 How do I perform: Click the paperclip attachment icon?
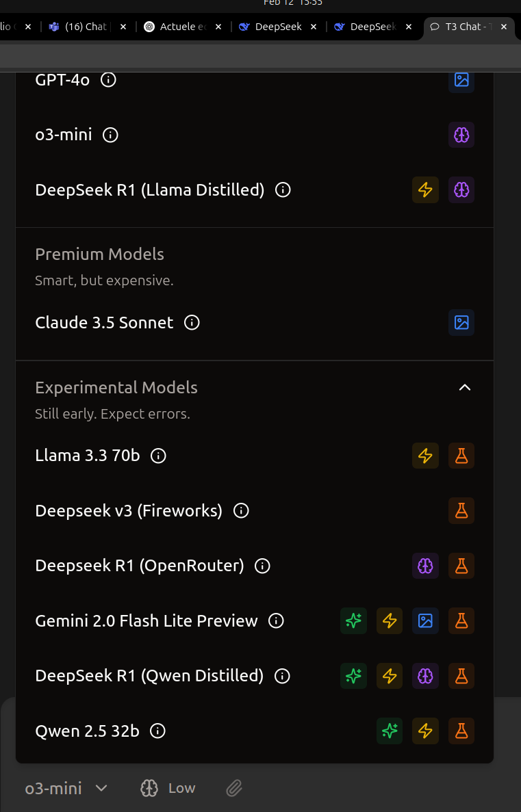tap(234, 788)
